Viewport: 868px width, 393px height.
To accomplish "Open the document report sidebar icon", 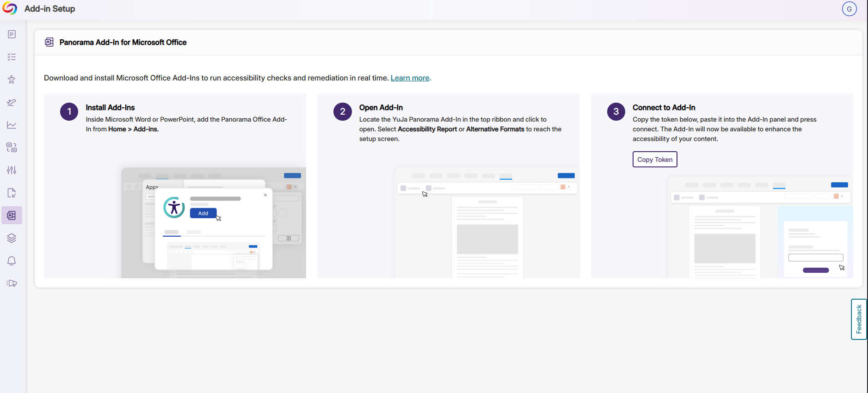I will tap(12, 34).
